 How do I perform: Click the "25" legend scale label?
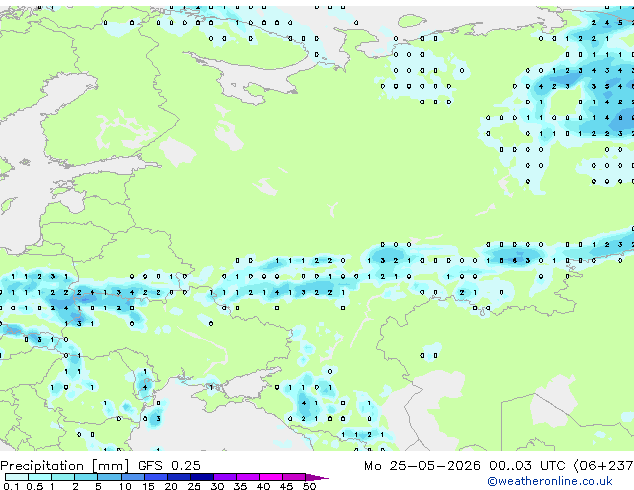194,486
